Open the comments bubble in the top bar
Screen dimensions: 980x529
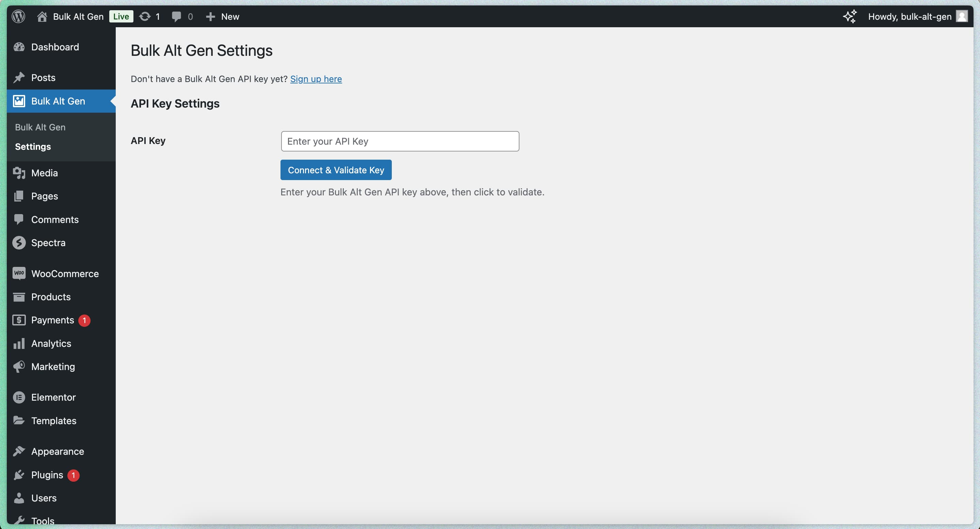tap(177, 16)
